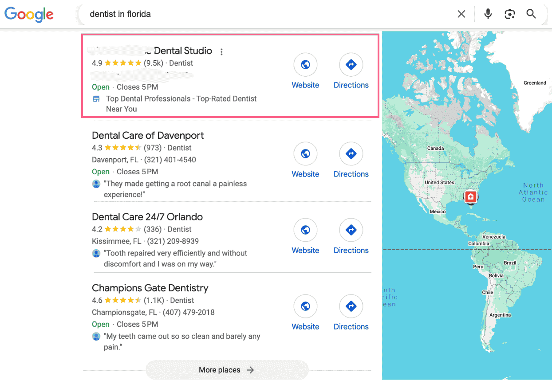The image size is (552, 392).
Task: Click the 4.2 star rating (336) text
Action: (x=126, y=230)
